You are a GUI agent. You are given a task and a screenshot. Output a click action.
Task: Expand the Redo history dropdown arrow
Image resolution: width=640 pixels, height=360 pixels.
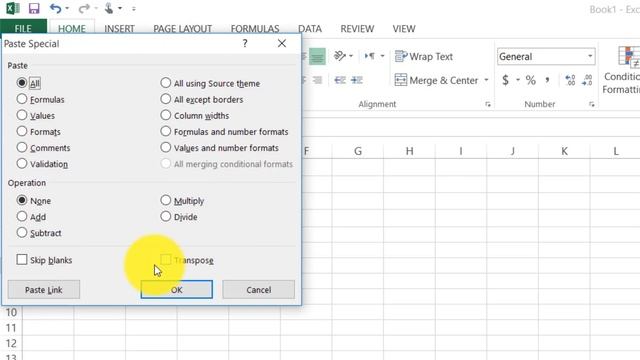96,8
